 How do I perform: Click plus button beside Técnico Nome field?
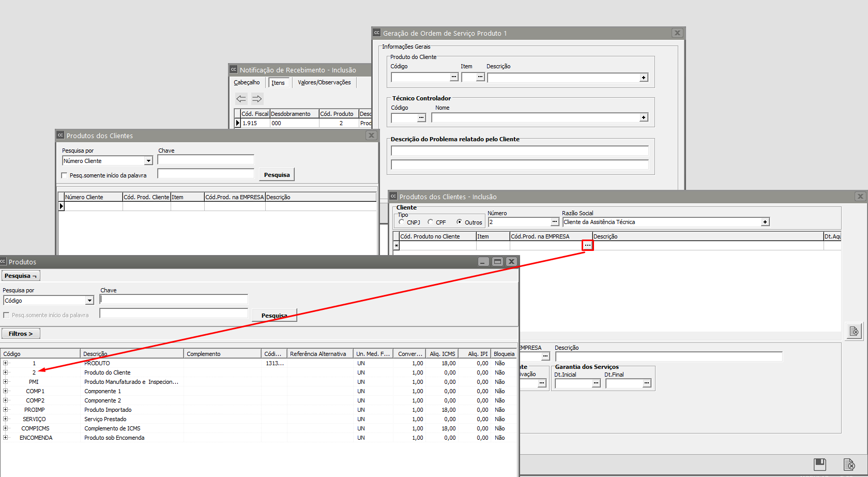click(644, 117)
